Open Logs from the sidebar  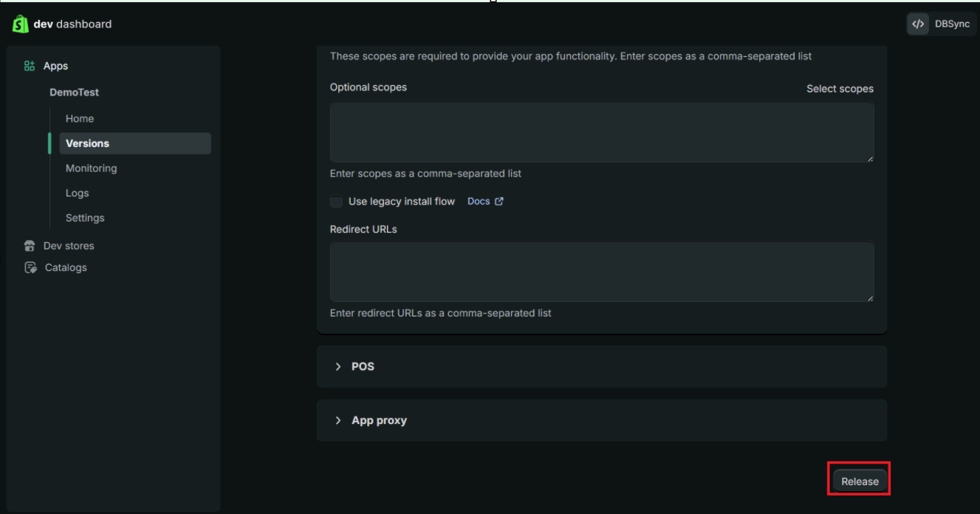[x=77, y=193]
